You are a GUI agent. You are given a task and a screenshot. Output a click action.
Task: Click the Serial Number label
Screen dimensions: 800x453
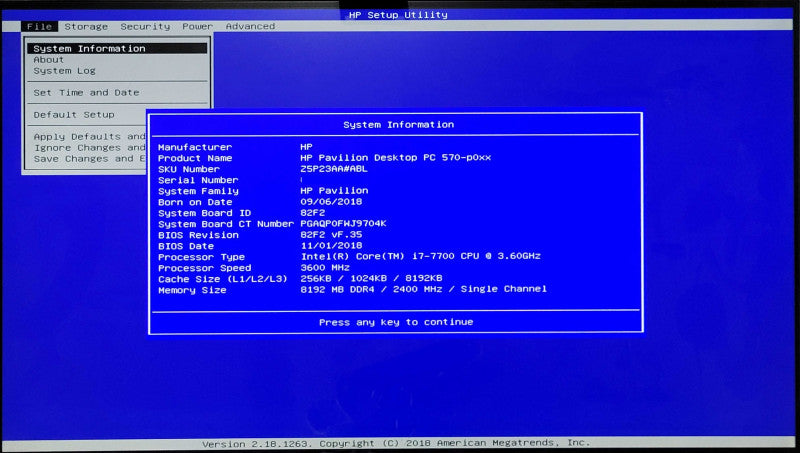(198, 181)
